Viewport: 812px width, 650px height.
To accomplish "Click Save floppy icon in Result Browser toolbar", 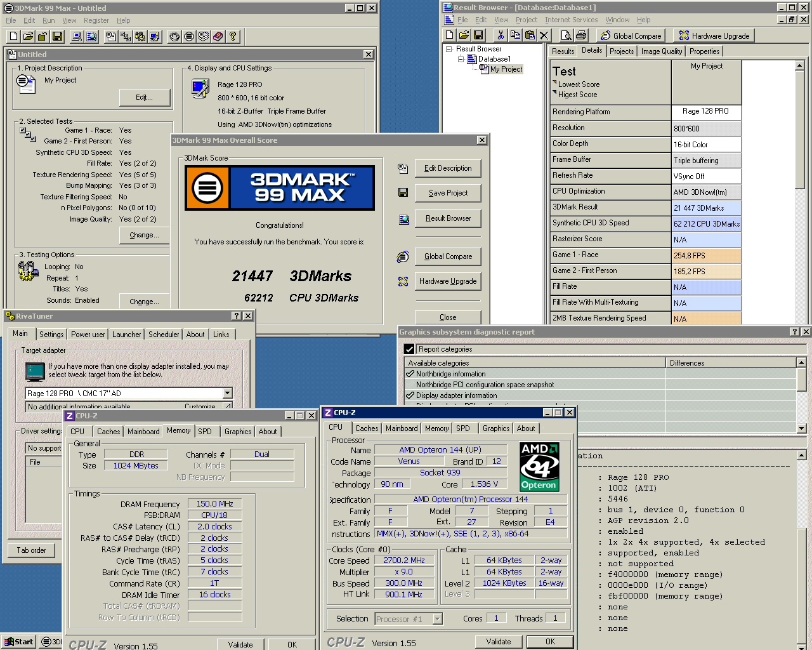I will click(478, 35).
